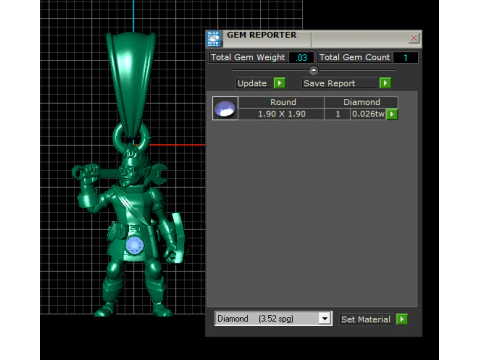480x360 pixels.
Task: Click green arrow beside Save Report
Action: coord(385,83)
